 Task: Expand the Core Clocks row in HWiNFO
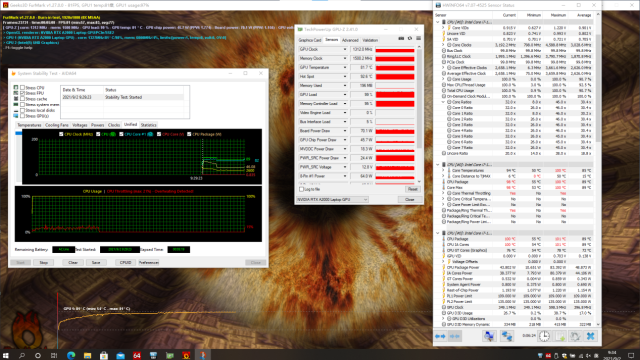(x=443, y=45)
